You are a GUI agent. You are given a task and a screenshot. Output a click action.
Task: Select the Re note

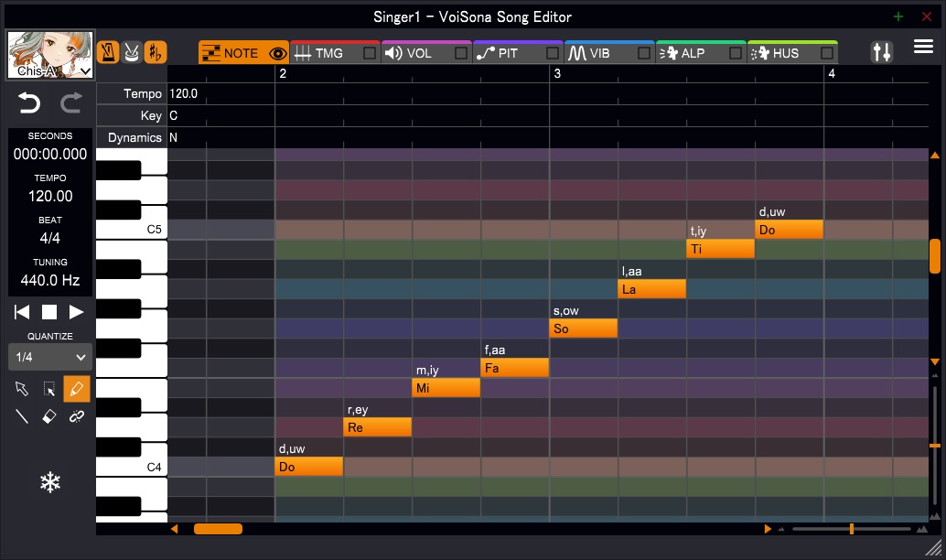(378, 427)
